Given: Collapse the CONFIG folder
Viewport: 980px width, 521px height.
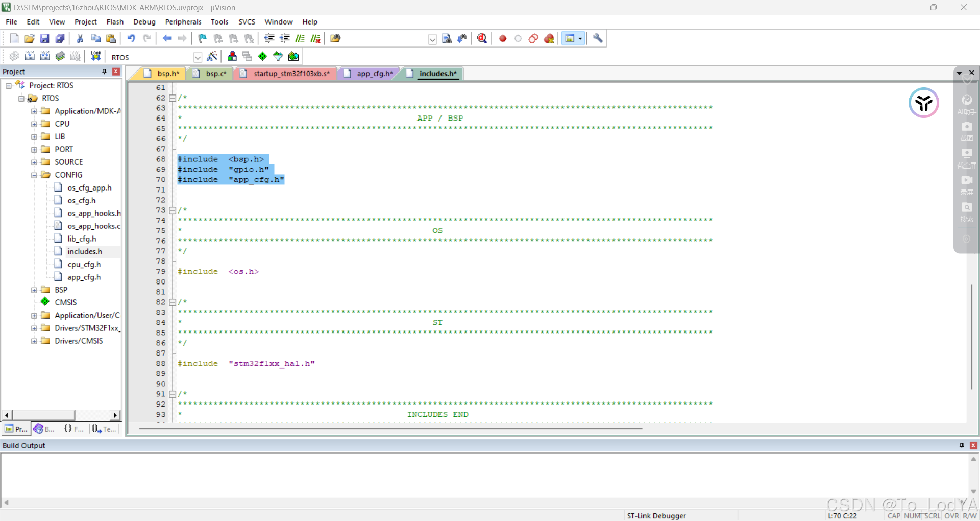Looking at the screenshot, I should 34,175.
